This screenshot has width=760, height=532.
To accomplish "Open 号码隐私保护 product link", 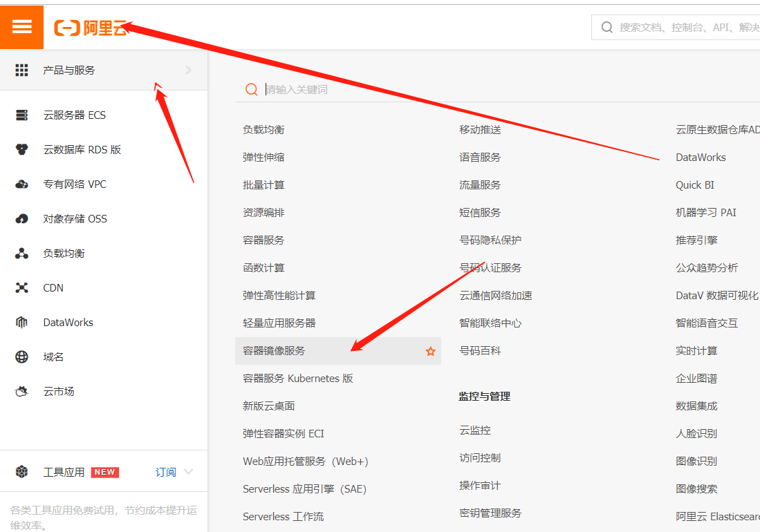I will pyautogui.click(x=490, y=240).
